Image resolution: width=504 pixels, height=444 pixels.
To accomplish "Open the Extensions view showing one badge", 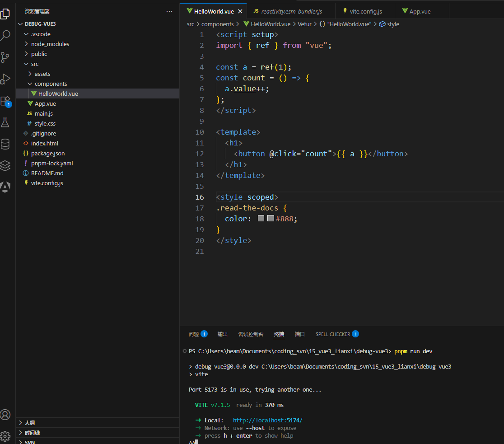I will coord(6,100).
